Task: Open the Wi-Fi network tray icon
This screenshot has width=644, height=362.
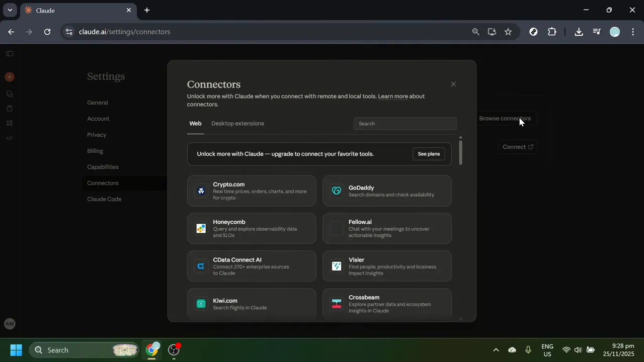Action: (567, 350)
